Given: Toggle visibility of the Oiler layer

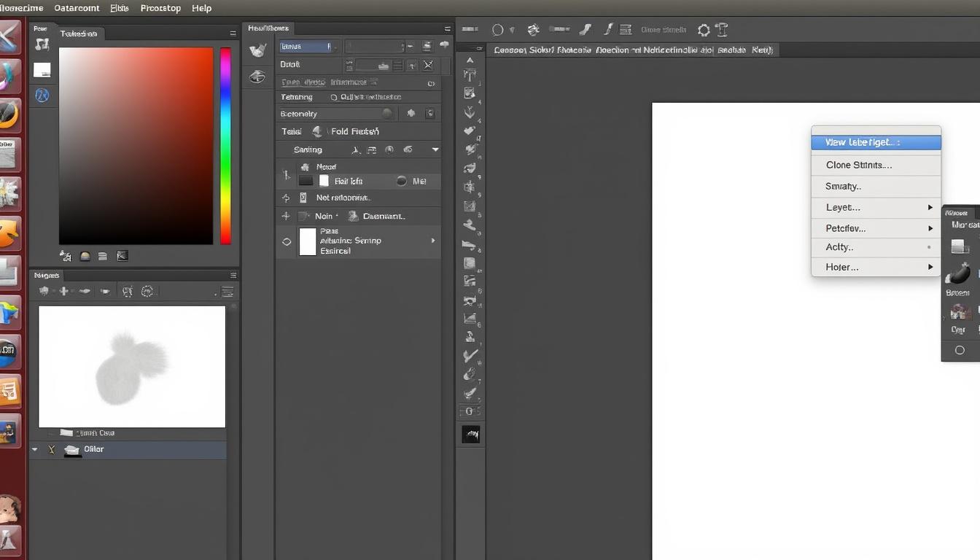Looking at the screenshot, I should (x=51, y=449).
